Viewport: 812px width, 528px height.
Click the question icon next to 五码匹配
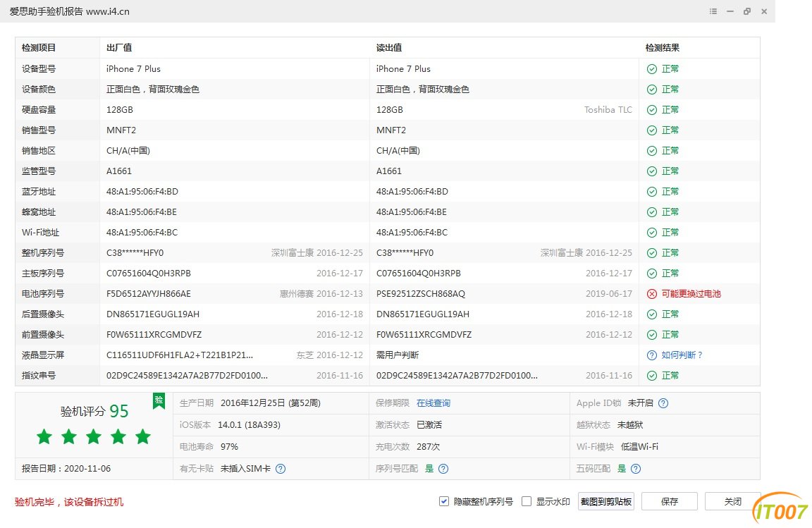636,469
